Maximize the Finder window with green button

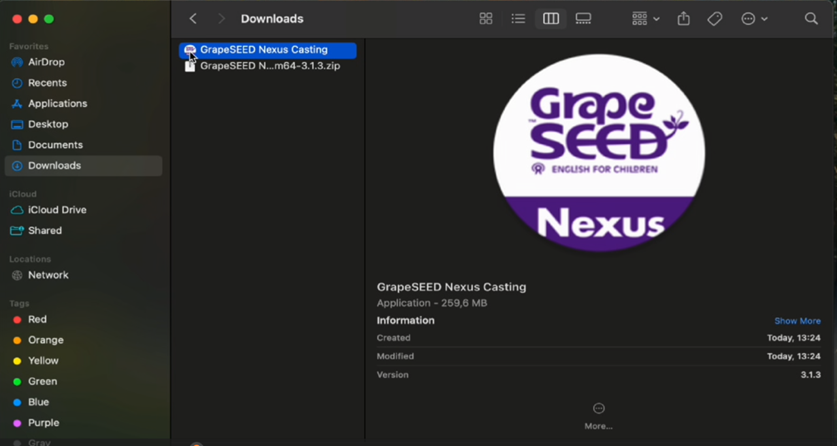tap(49, 19)
